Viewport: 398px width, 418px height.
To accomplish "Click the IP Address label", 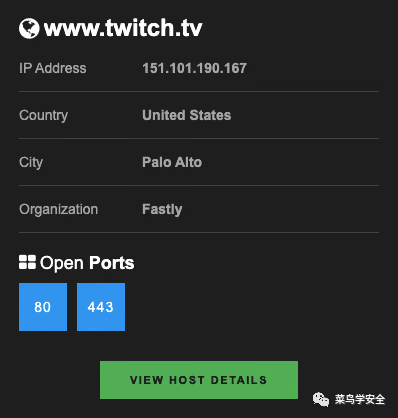I will click(x=53, y=68).
